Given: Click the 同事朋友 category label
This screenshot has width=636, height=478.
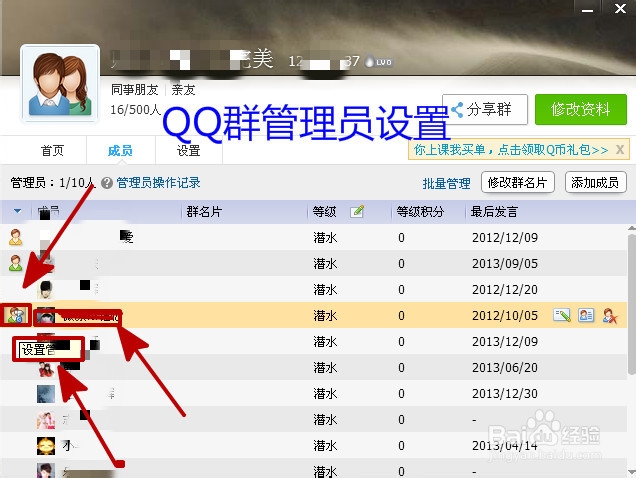Looking at the screenshot, I should coord(135,90).
